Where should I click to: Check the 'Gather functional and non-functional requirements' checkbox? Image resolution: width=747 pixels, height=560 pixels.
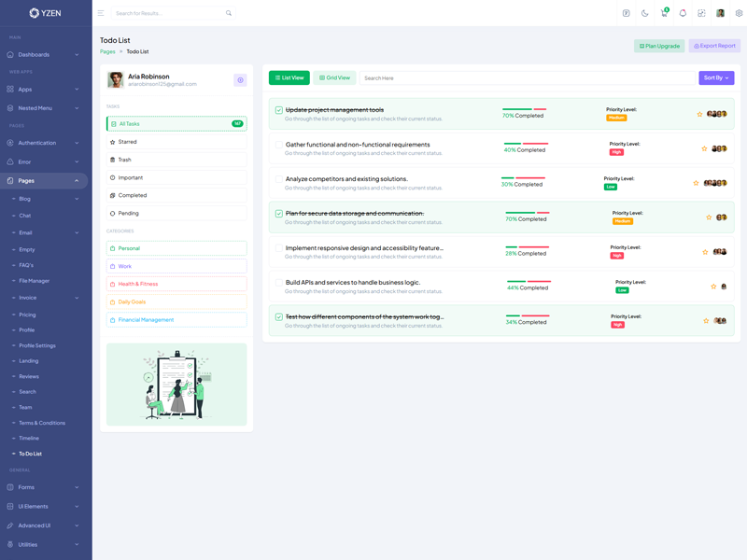pyautogui.click(x=279, y=145)
